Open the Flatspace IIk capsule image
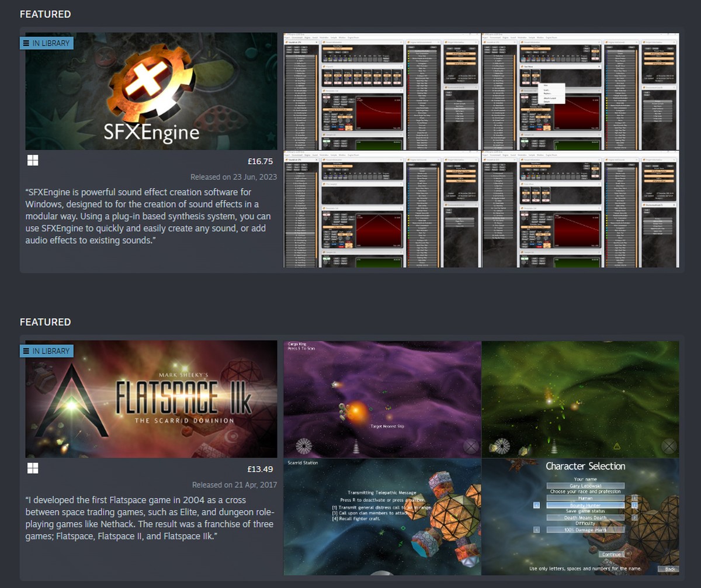Image resolution: width=701 pixels, height=588 pixels. click(151, 399)
